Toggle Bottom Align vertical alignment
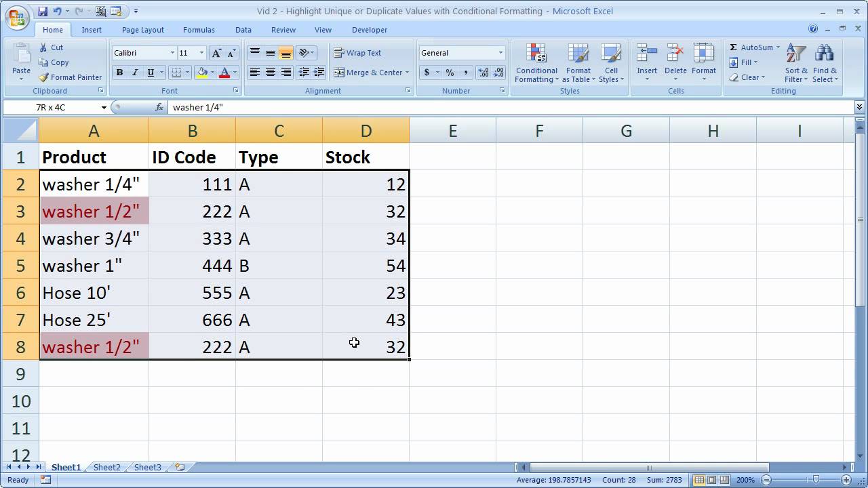This screenshot has height=488, width=868. point(286,53)
